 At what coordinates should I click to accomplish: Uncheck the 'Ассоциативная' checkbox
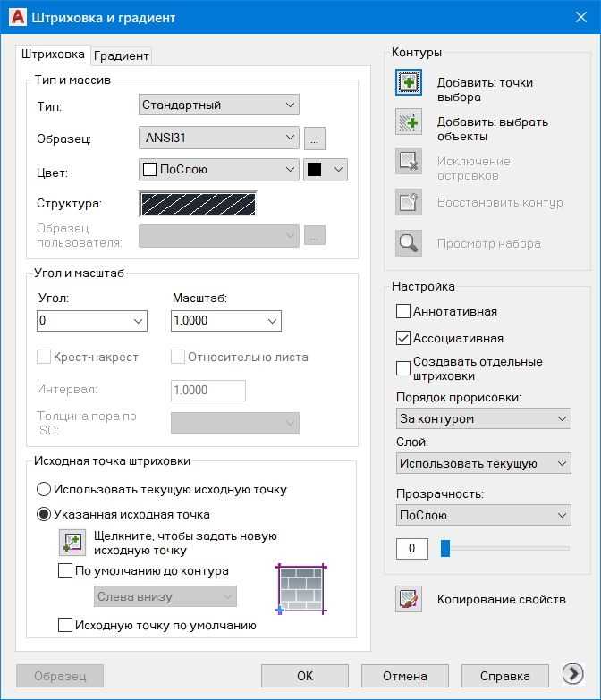point(402,338)
